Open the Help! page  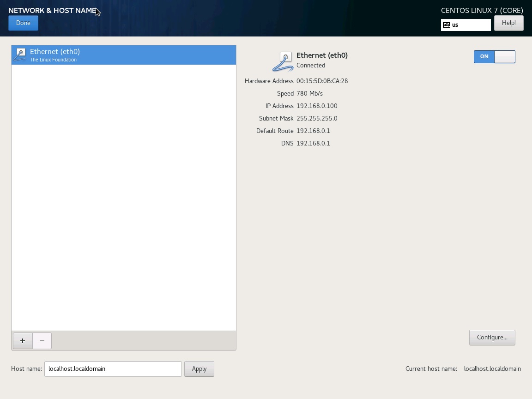point(508,23)
